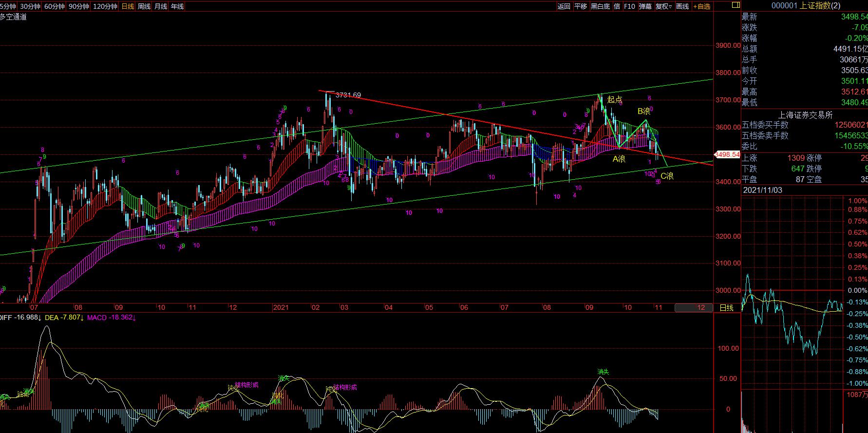Click the 上海证券交易所 header

click(805, 115)
